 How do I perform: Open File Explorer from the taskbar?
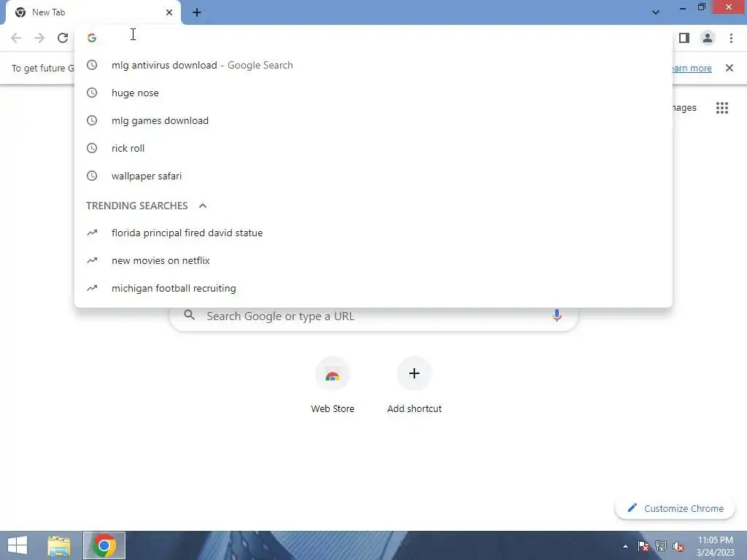click(59, 545)
